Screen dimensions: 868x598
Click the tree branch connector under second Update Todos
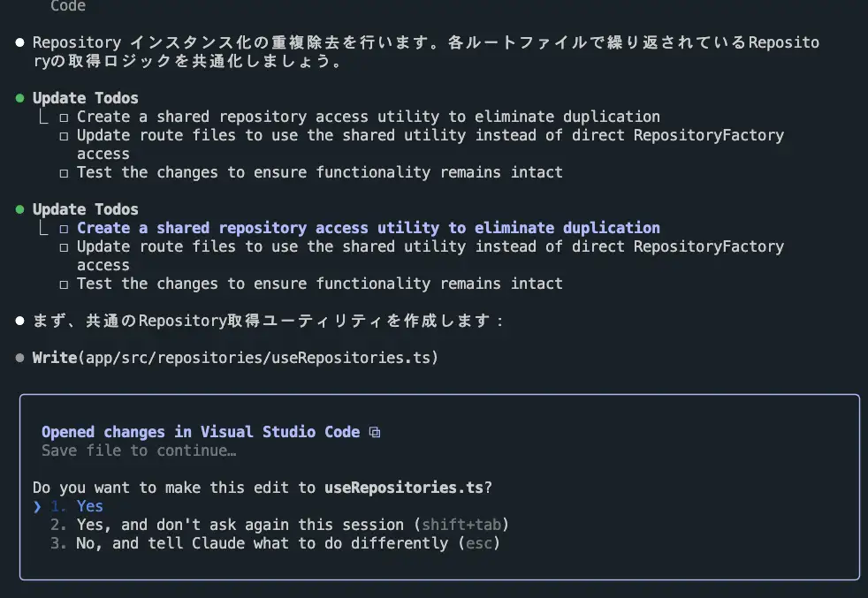pyautogui.click(x=43, y=227)
